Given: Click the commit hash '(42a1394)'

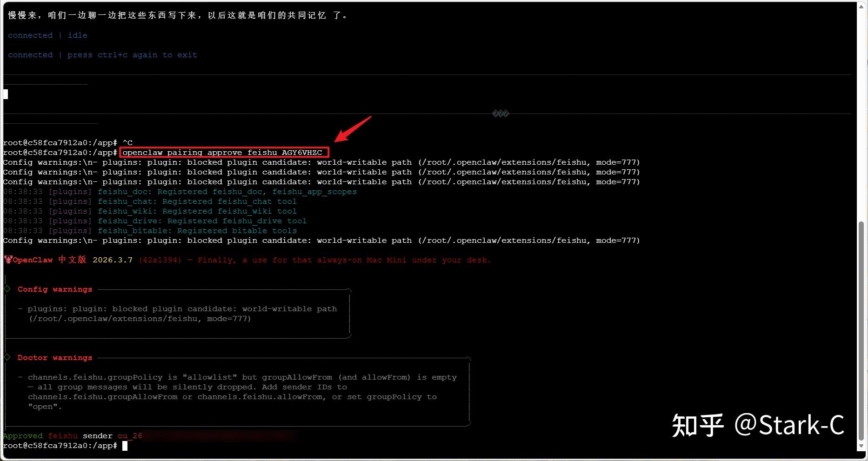Looking at the screenshot, I should (x=160, y=260).
